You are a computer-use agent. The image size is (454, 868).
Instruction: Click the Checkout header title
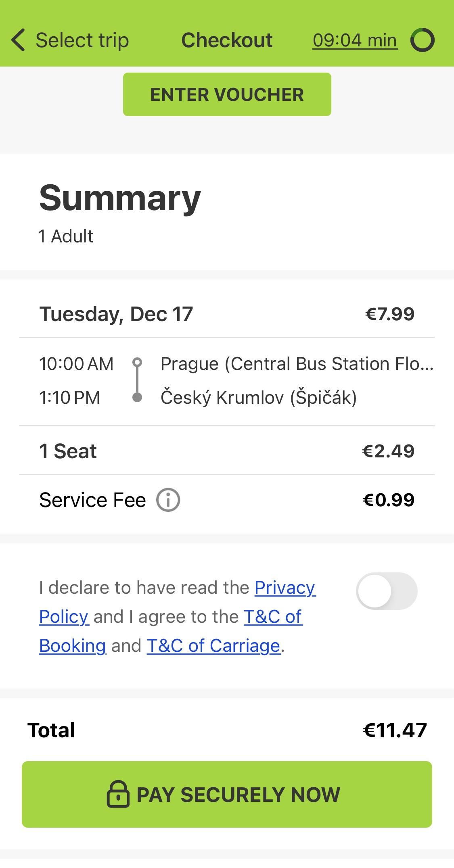[227, 40]
